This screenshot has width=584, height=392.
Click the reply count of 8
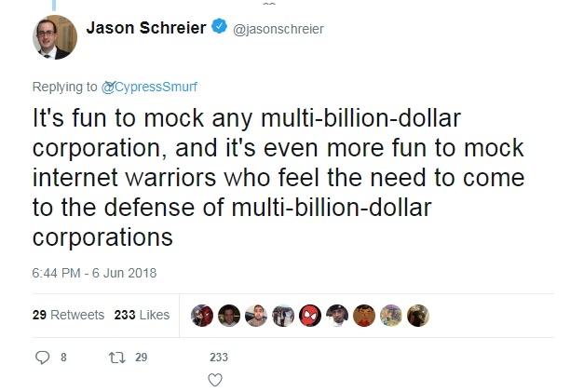62,358
